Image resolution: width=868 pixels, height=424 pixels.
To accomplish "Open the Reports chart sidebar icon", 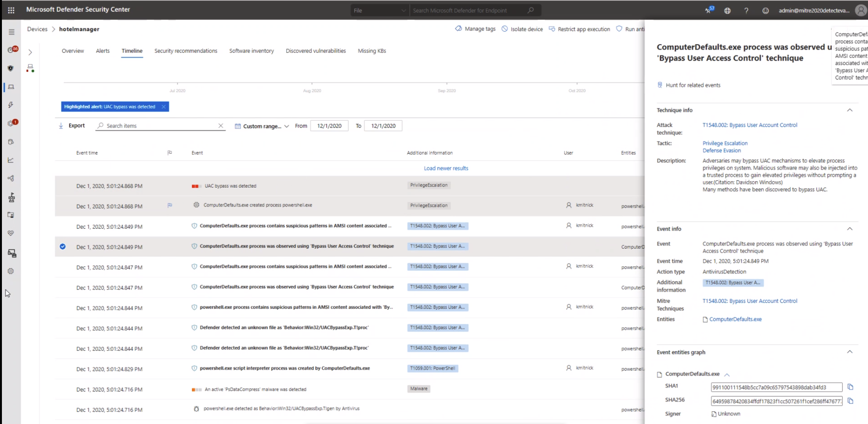I will pyautogui.click(x=11, y=160).
